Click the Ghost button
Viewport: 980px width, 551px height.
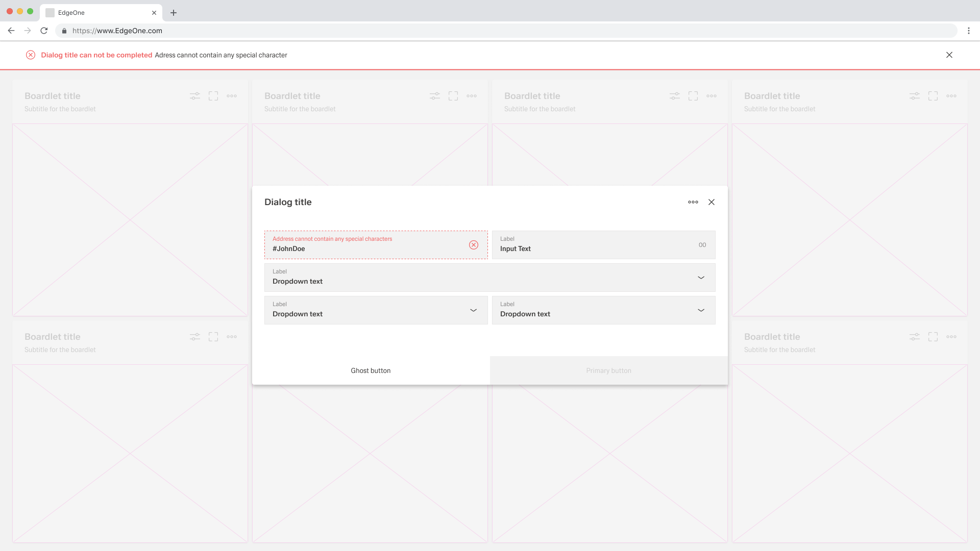point(371,370)
